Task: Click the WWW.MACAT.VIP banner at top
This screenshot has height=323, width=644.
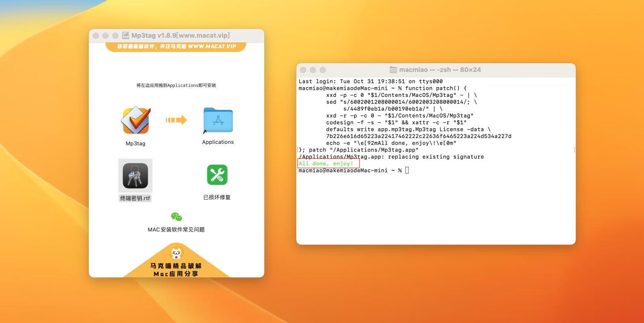Action: coord(176,46)
